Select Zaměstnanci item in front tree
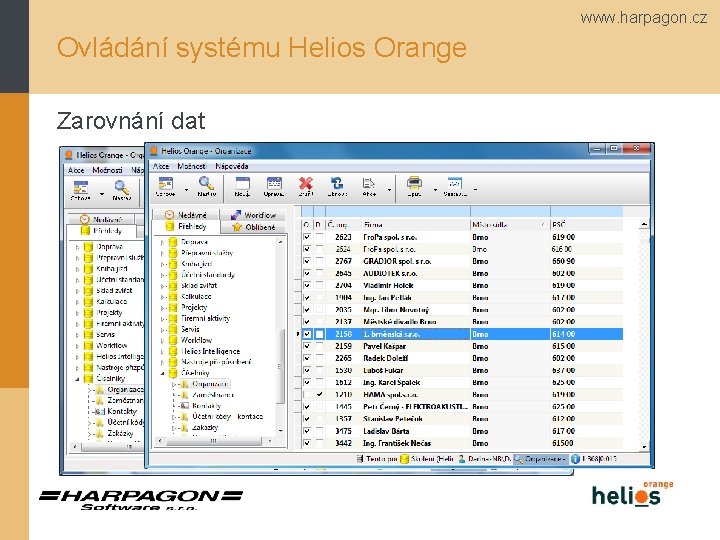Viewport: 720px width, 540px height. [213, 394]
